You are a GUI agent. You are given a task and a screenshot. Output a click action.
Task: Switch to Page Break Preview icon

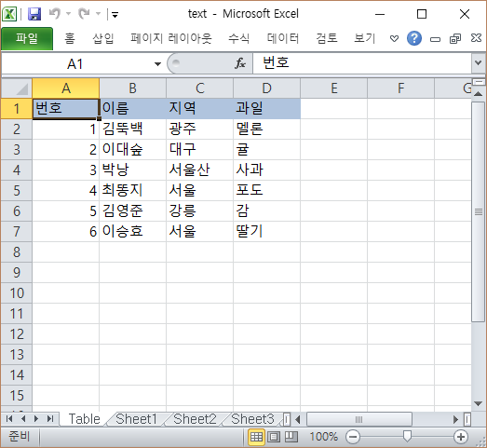click(291, 437)
